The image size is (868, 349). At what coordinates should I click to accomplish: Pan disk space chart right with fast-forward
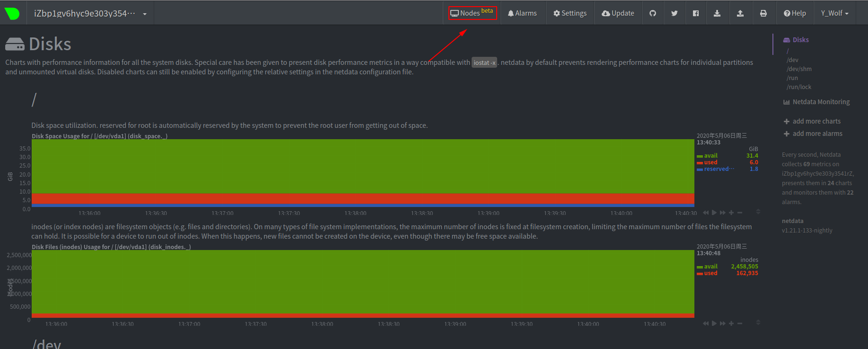[x=722, y=213]
